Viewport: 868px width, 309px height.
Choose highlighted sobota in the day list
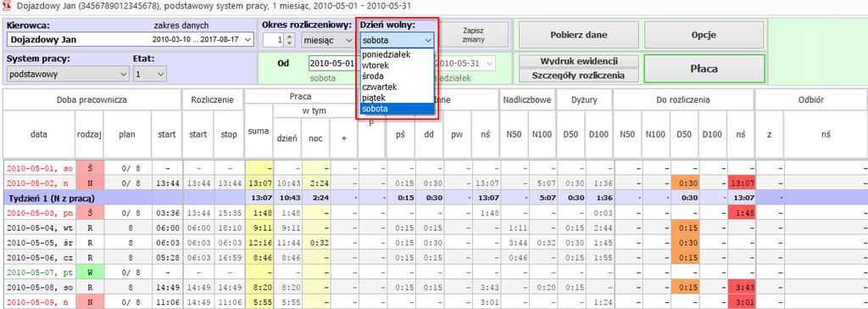point(396,109)
